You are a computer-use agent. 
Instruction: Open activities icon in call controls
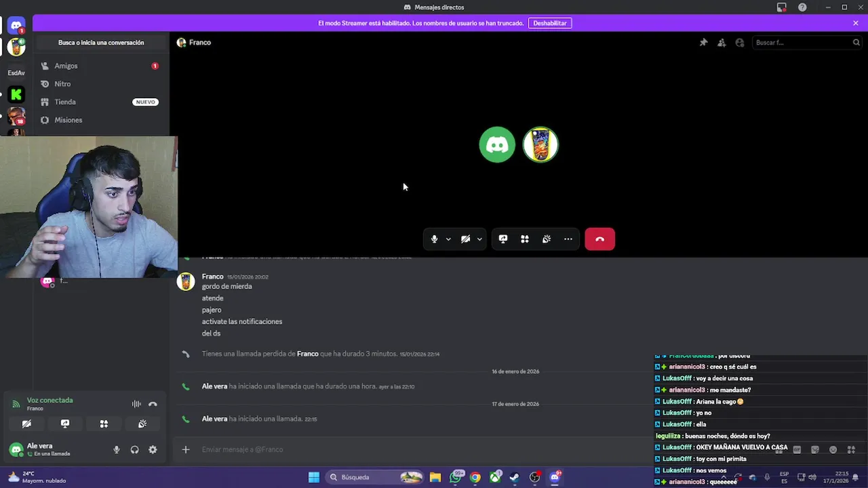[525, 239]
